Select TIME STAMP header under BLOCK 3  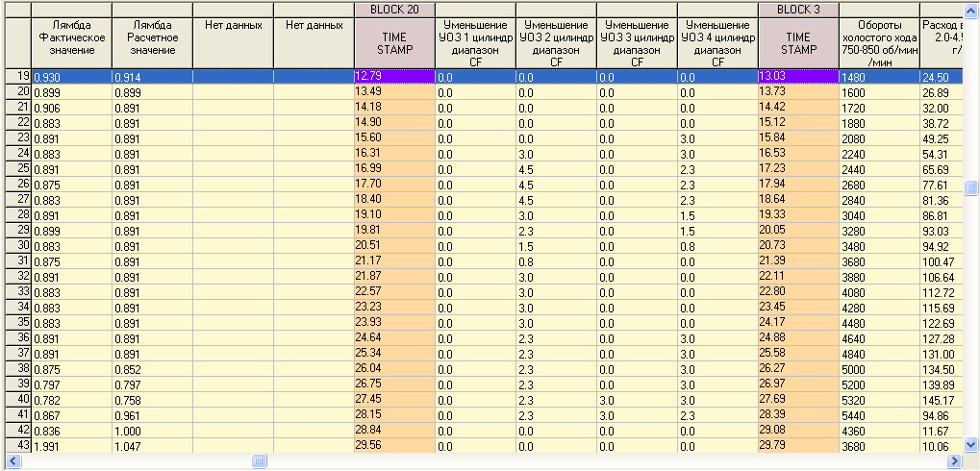[798, 42]
